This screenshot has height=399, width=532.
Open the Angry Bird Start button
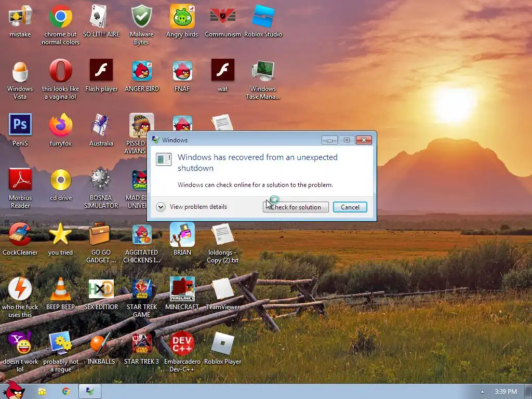click(14, 390)
